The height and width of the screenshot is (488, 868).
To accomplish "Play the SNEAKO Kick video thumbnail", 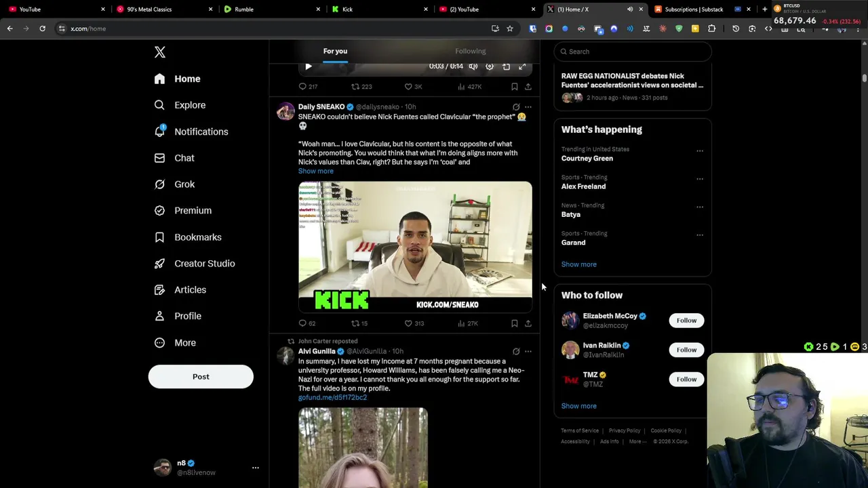I will (415, 246).
